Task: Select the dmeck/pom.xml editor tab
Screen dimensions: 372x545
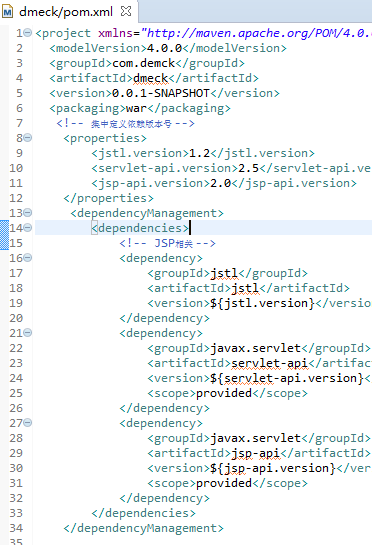Action: click(x=68, y=12)
